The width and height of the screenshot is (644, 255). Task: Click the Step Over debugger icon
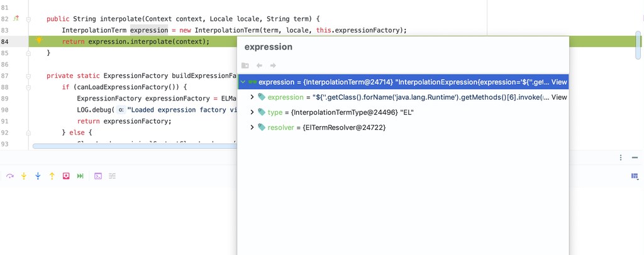[x=10, y=176]
